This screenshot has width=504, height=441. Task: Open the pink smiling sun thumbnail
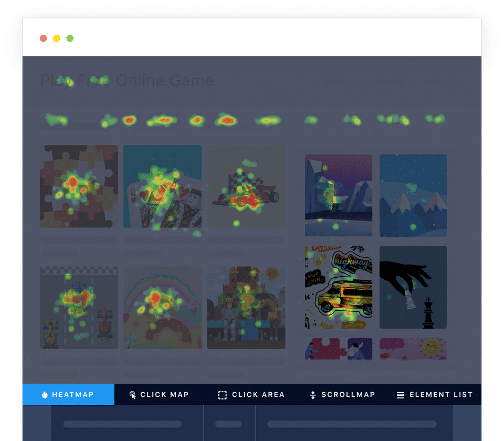(x=413, y=349)
